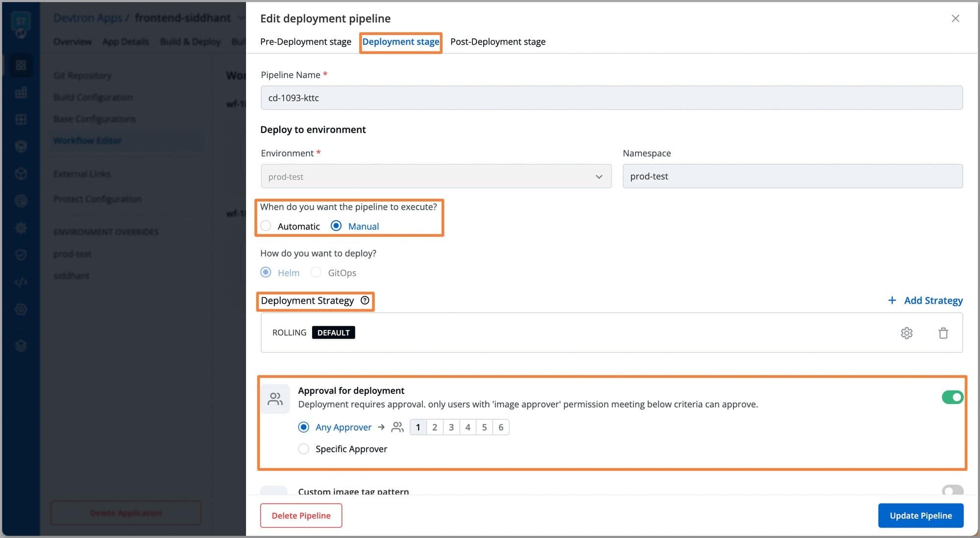
Task: Enable the GitOps deployment method
Action: [317, 272]
